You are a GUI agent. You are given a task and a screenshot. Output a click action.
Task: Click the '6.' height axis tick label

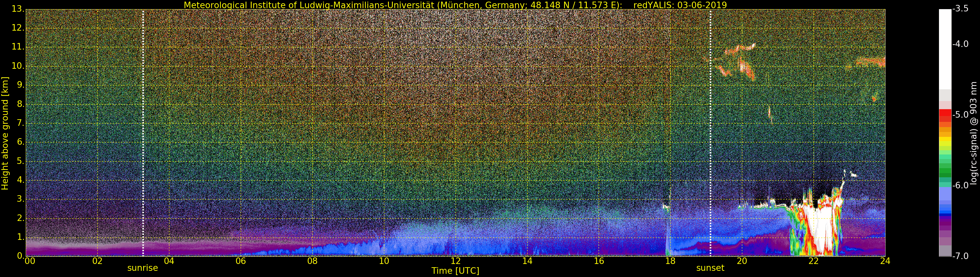pos(21,142)
